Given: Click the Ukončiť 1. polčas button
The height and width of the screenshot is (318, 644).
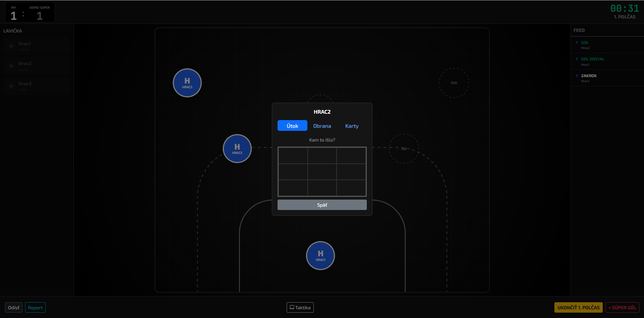Looking at the screenshot, I should click(578, 308).
